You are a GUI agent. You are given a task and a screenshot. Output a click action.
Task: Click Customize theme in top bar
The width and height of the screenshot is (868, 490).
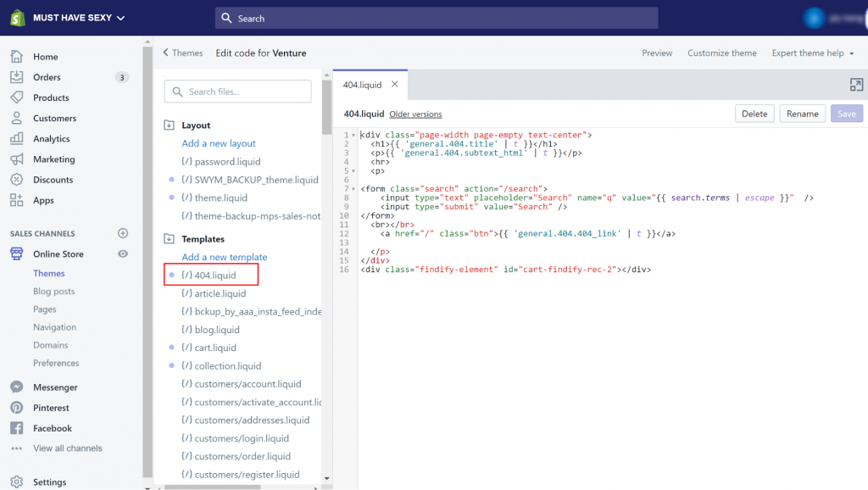[721, 53]
